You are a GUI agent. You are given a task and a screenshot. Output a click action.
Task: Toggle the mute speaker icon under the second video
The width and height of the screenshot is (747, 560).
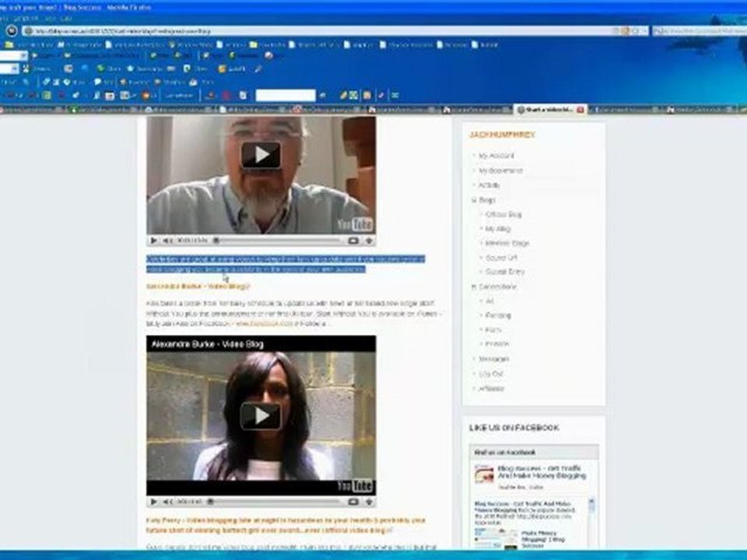168,502
